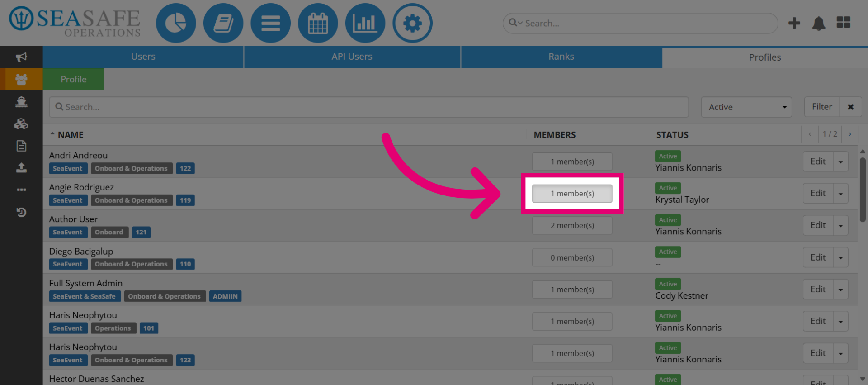Open the notifications bell

click(819, 23)
